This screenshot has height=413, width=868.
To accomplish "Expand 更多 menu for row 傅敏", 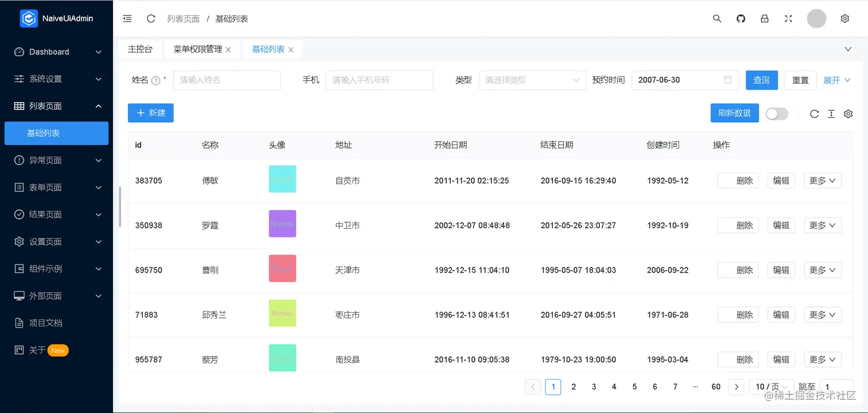I will [x=822, y=181].
